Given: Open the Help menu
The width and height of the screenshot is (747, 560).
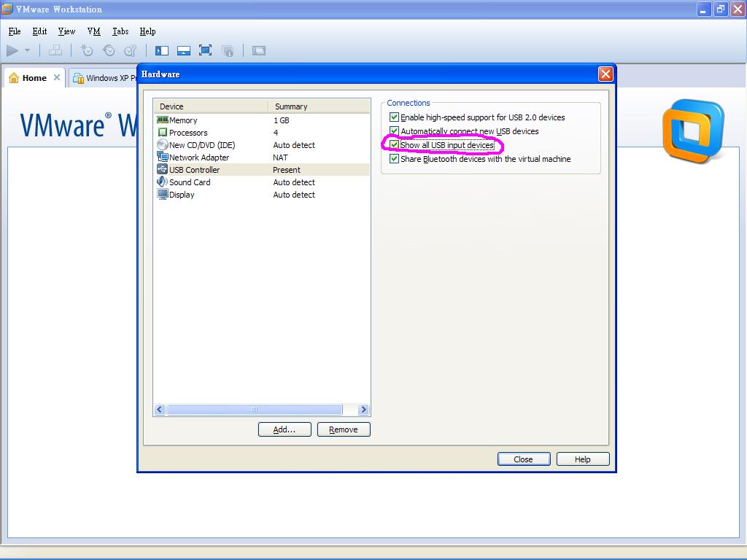Looking at the screenshot, I should [x=147, y=31].
